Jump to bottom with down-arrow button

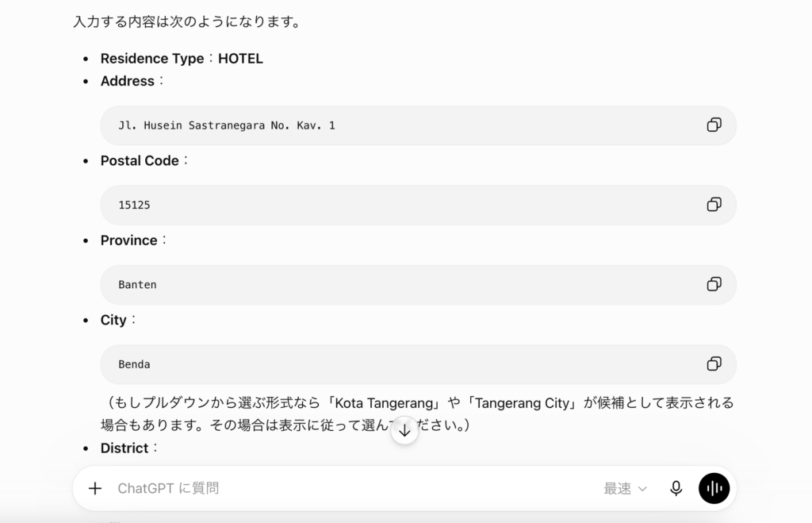(404, 431)
